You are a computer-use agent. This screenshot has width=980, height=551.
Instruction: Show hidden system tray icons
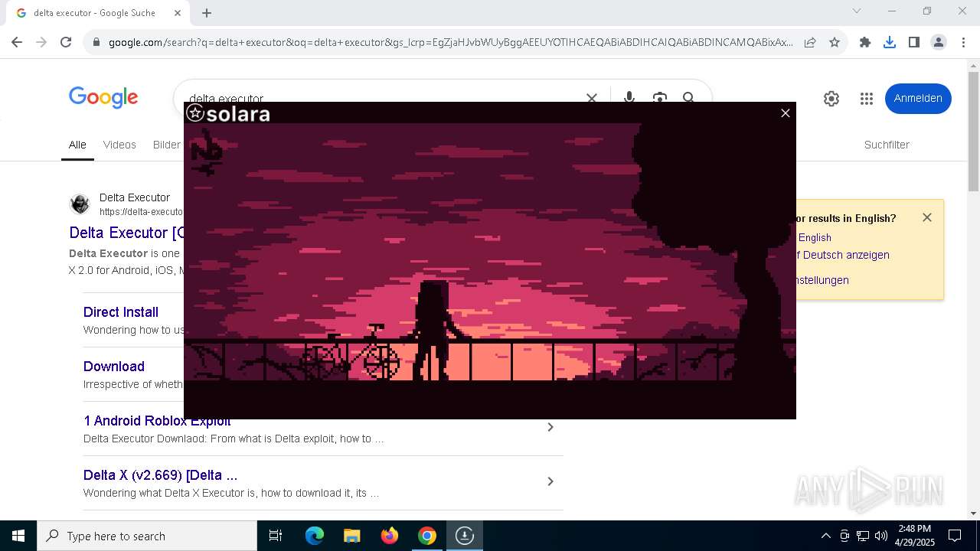825,536
